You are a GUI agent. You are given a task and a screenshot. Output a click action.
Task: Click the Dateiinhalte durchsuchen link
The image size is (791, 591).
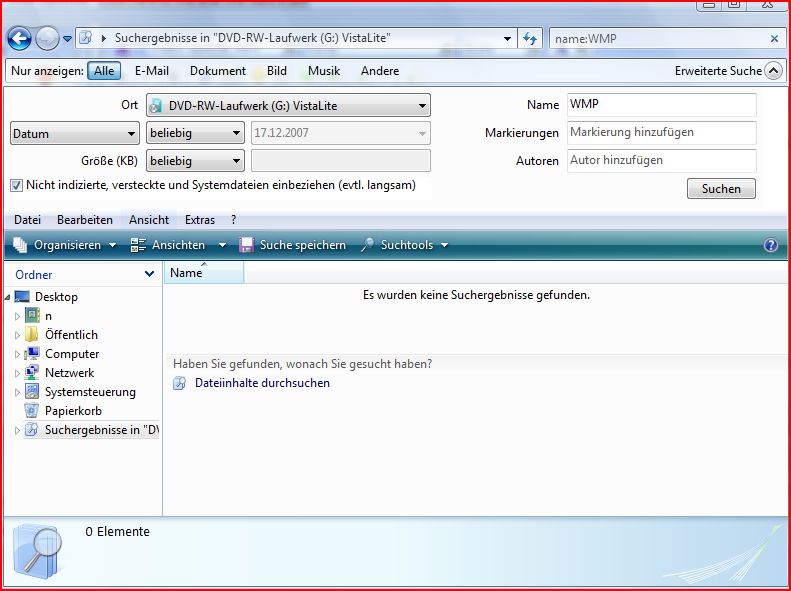coord(262,383)
